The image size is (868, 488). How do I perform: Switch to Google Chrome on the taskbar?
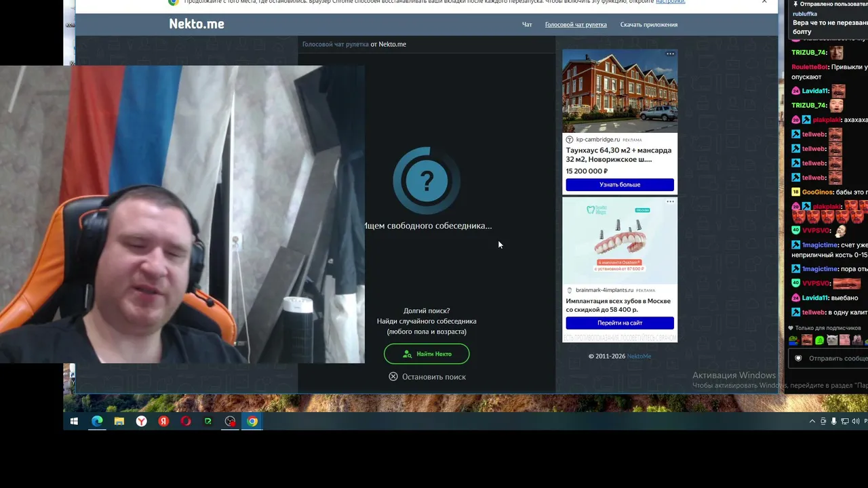click(252, 422)
